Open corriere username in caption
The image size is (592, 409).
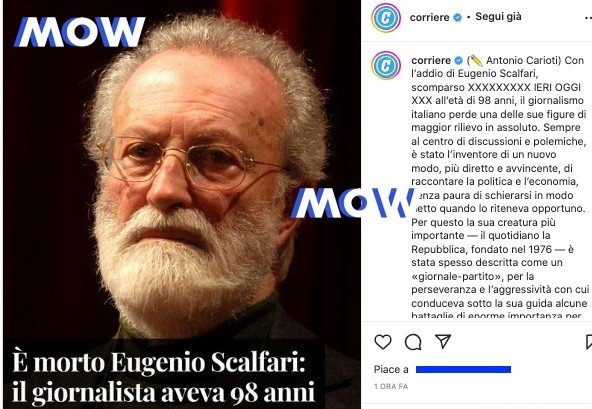[431, 60]
